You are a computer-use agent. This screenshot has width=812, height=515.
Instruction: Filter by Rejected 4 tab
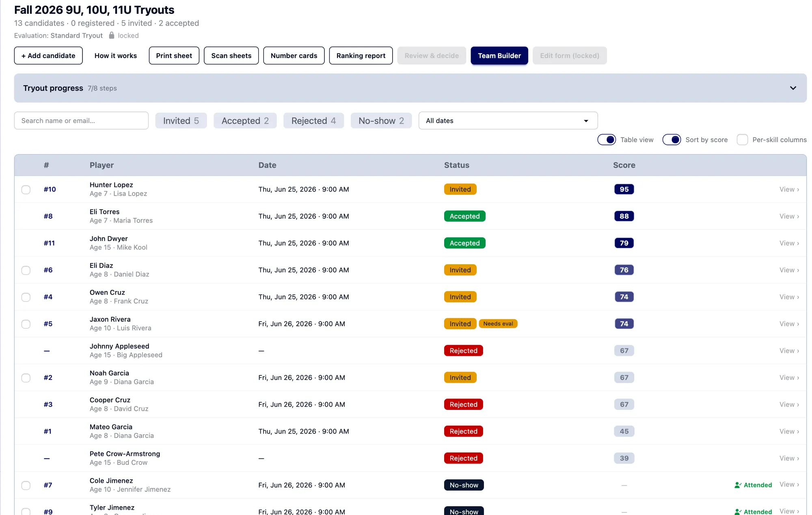[313, 121]
